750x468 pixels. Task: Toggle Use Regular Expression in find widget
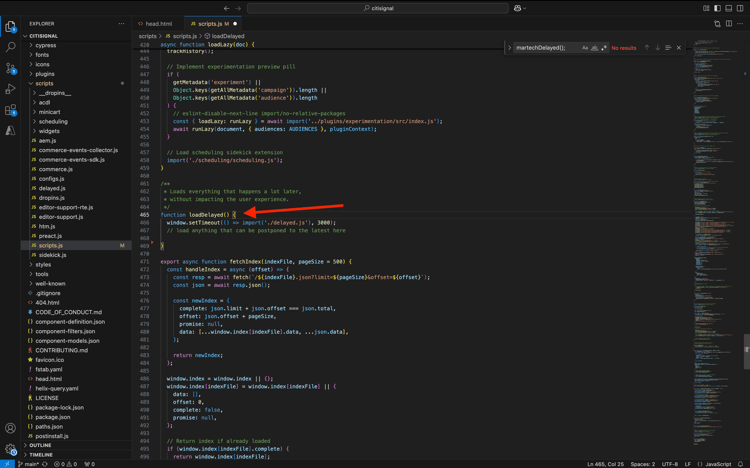point(604,48)
